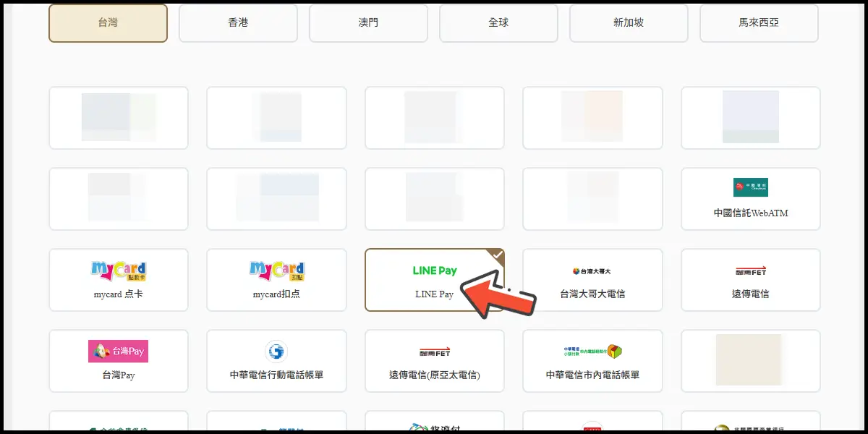Click the blurred tile right of 中華電信市內電話帳單

coord(750,361)
